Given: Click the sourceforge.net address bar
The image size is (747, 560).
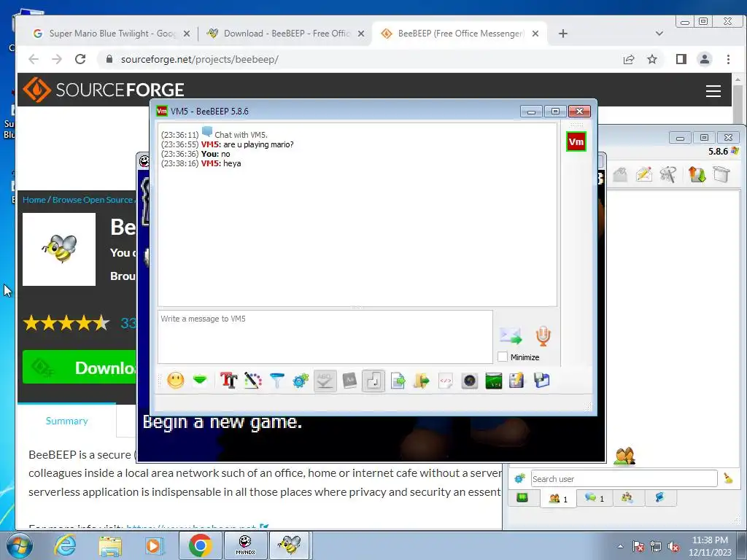Looking at the screenshot, I should point(357,59).
